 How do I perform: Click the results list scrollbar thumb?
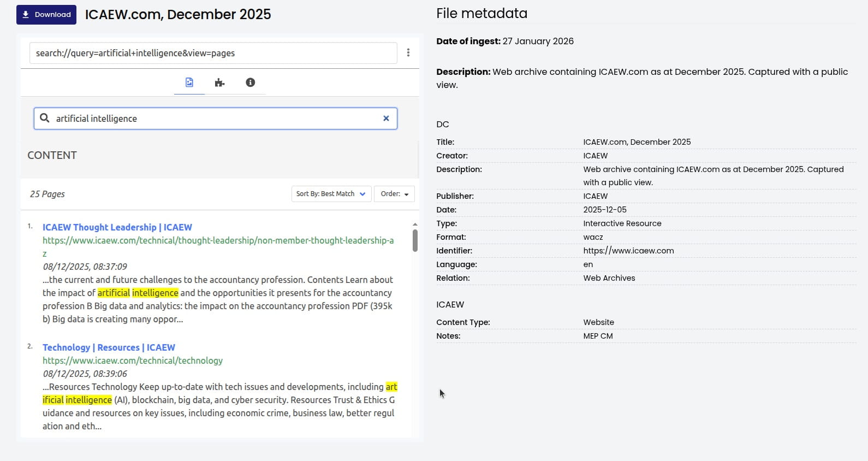point(415,240)
